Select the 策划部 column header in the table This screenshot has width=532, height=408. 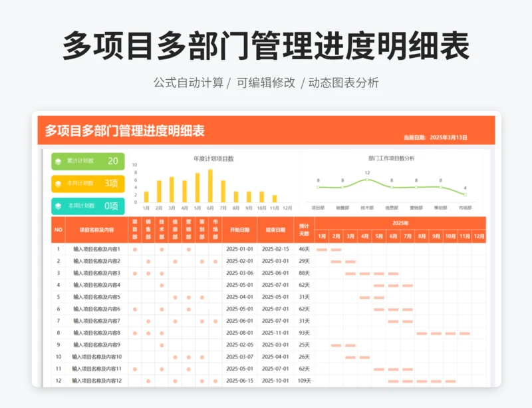tap(202, 230)
